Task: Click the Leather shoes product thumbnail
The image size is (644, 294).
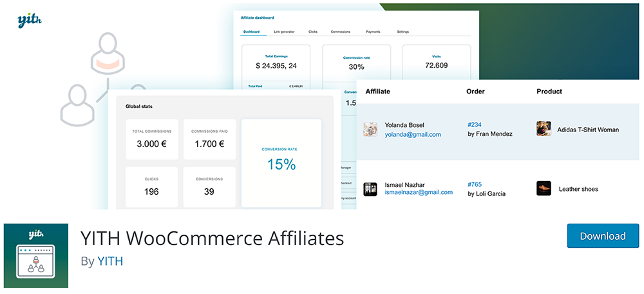Action: click(x=544, y=188)
